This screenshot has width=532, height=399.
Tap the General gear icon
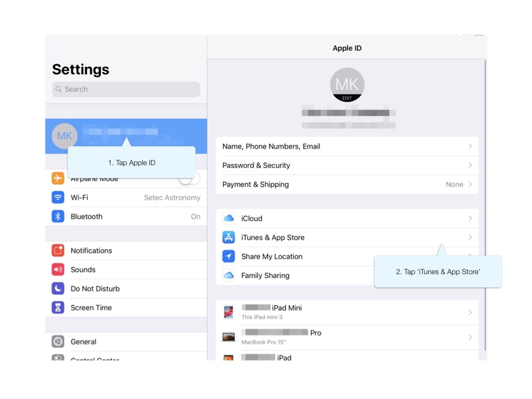58,342
